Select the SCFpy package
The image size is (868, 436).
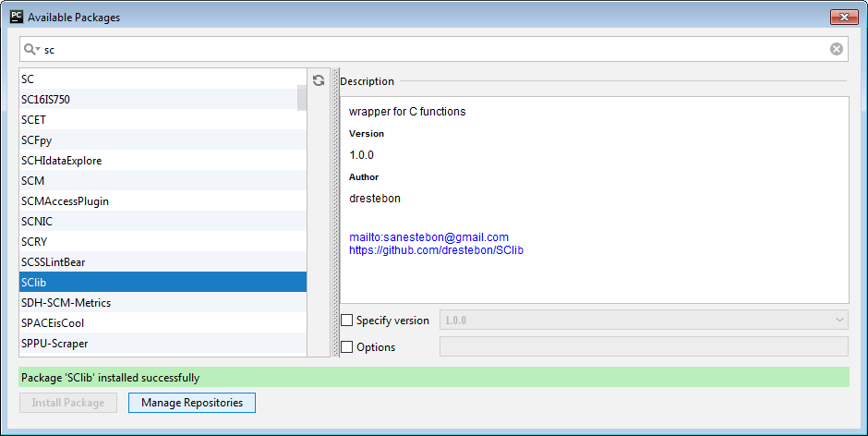pyautogui.click(x=163, y=140)
